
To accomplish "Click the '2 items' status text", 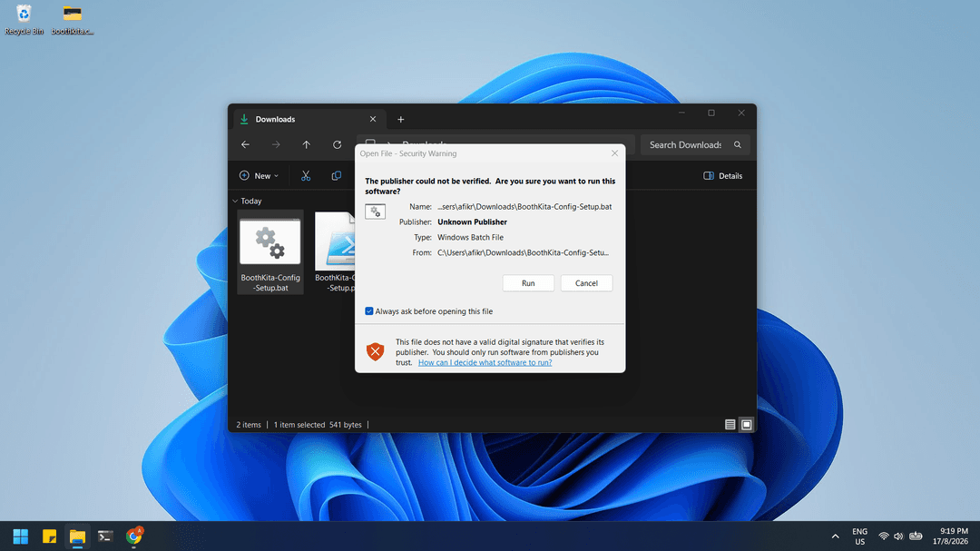I will (x=248, y=425).
